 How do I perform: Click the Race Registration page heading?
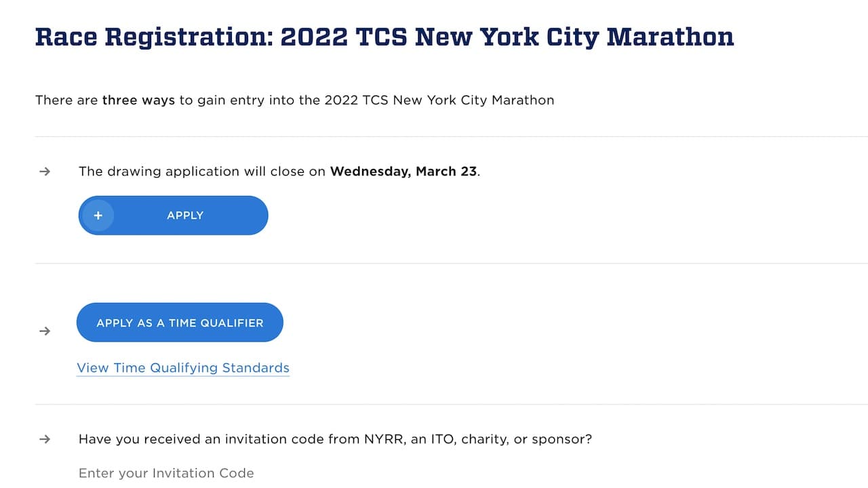384,37
